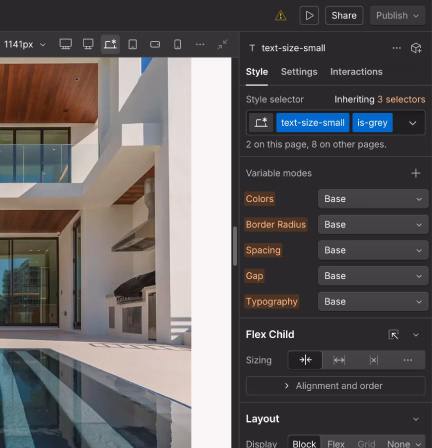Switch to the Settings tab
Screen dimensions: 432x448
[299, 72]
